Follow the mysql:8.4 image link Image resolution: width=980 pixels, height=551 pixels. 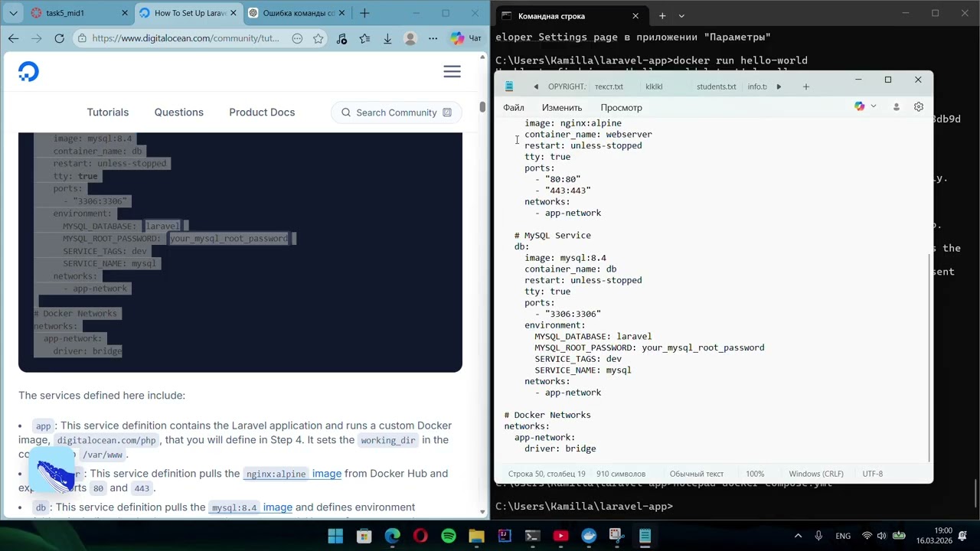[x=250, y=507]
